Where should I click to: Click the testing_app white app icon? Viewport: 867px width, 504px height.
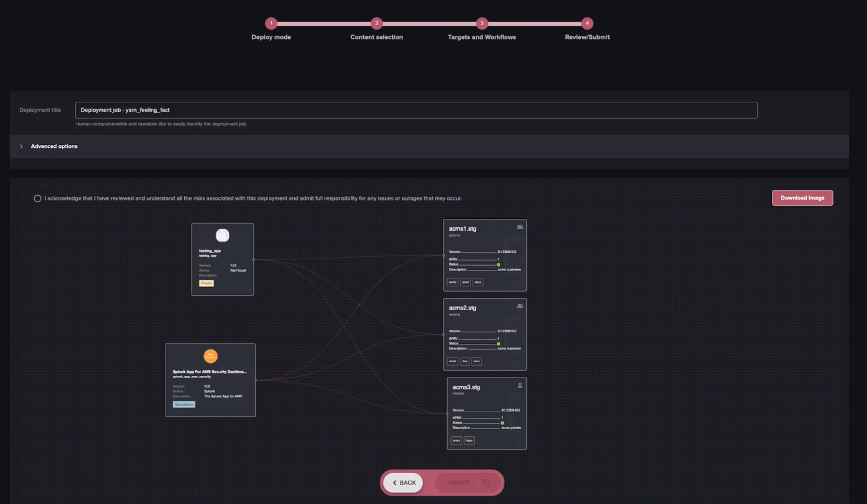click(222, 235)
